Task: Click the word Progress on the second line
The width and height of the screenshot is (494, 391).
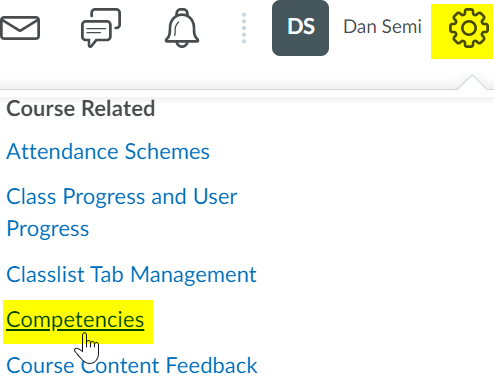Action: point(48,229)
